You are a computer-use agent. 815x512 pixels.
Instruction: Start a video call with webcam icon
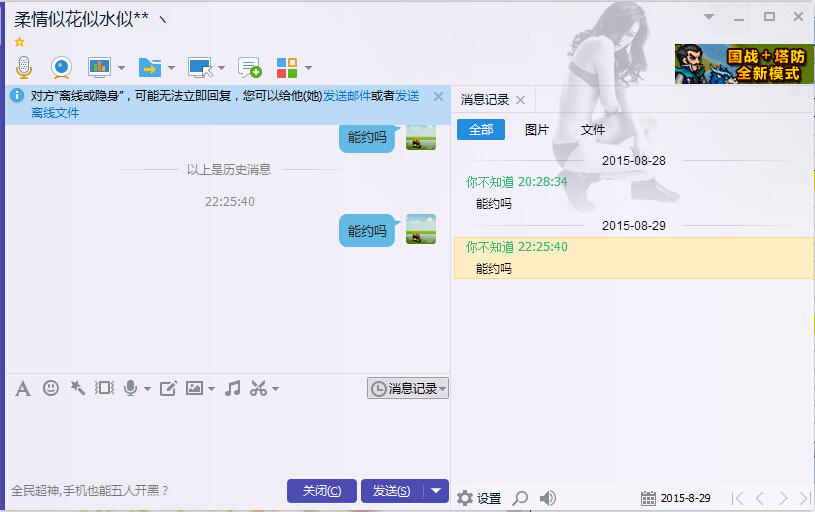[61, 68]
